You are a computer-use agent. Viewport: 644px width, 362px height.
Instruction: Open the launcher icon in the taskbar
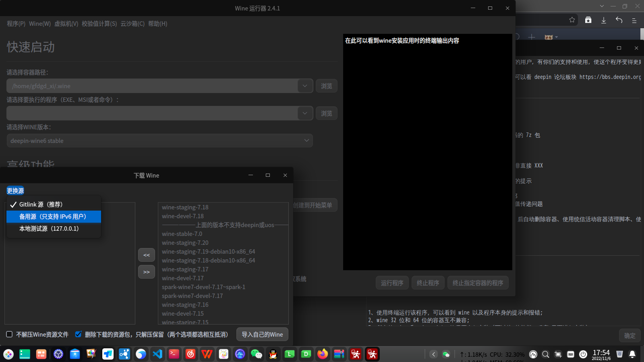pos(8,354)
